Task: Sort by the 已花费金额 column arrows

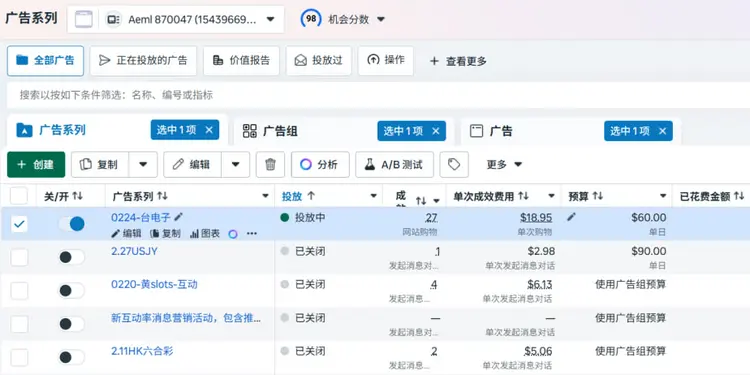Action: tap(739, 196)
